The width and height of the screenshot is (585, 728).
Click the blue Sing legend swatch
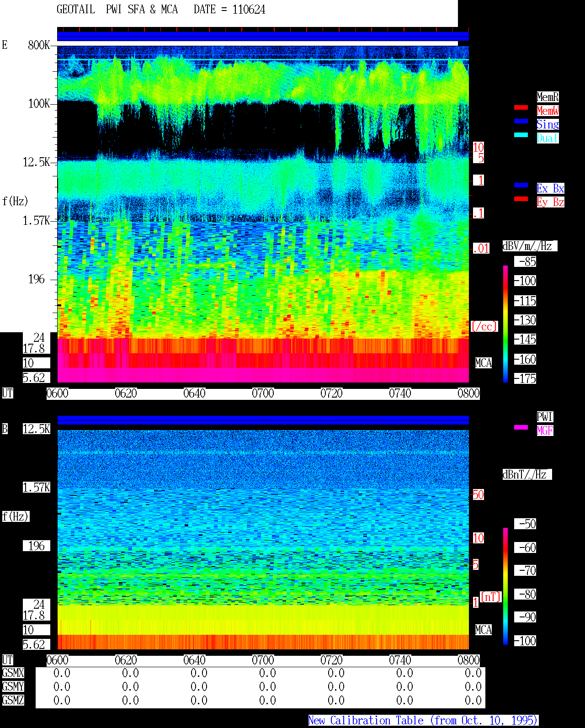tap(521, 121)
